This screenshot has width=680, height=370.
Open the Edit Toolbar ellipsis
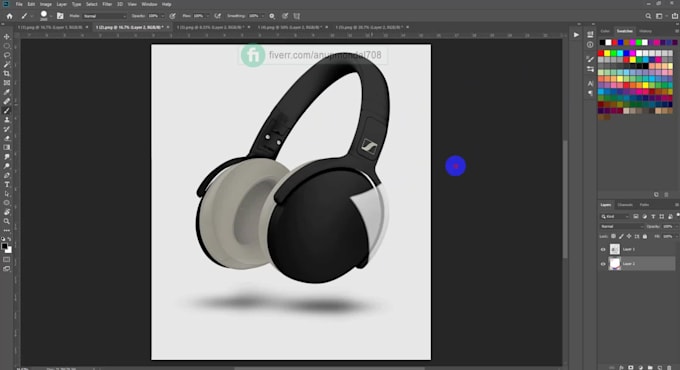click(x=7, y=230)
